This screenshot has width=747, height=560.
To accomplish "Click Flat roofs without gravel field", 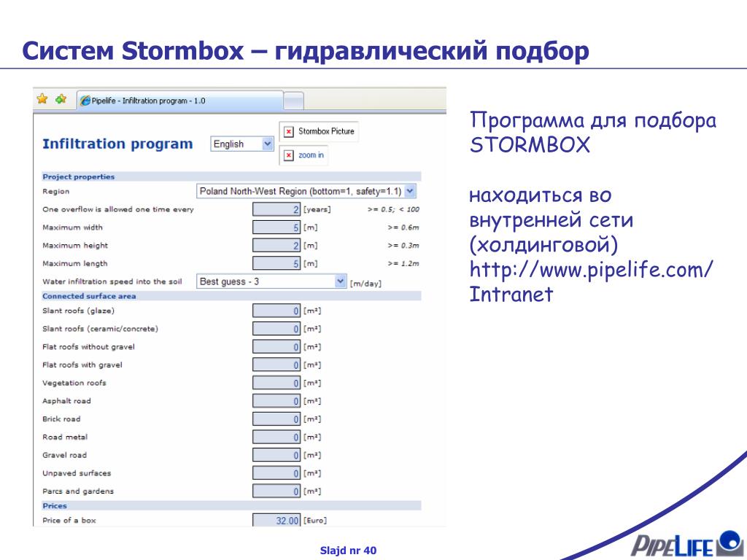I will click(x=276, y=347).
